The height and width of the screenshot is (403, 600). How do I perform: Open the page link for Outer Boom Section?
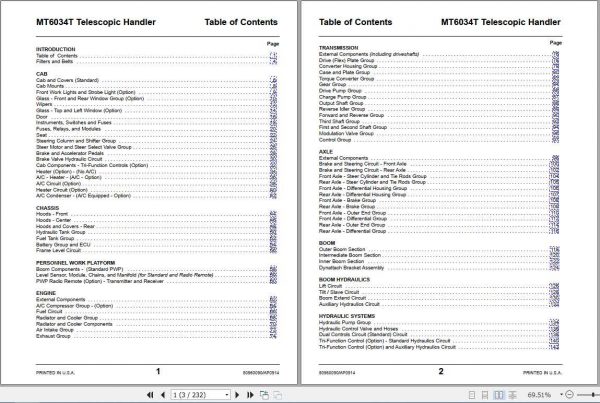click(554, 249)
